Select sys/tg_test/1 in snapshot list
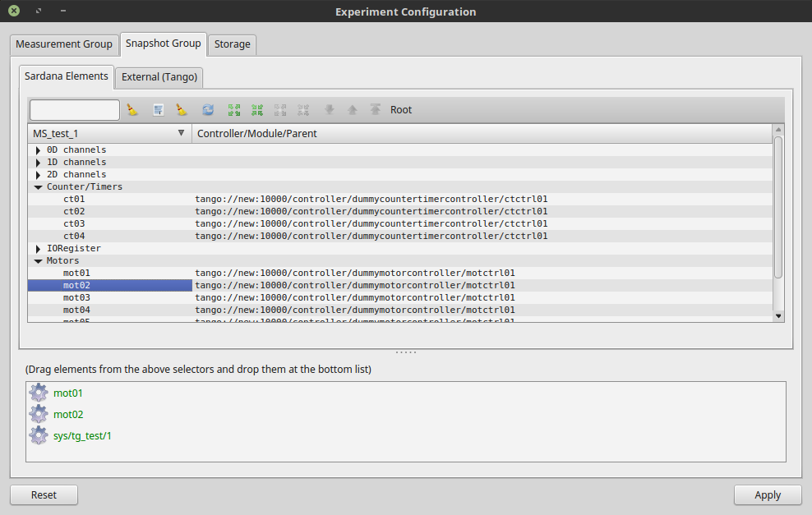 tap(82, 436)
